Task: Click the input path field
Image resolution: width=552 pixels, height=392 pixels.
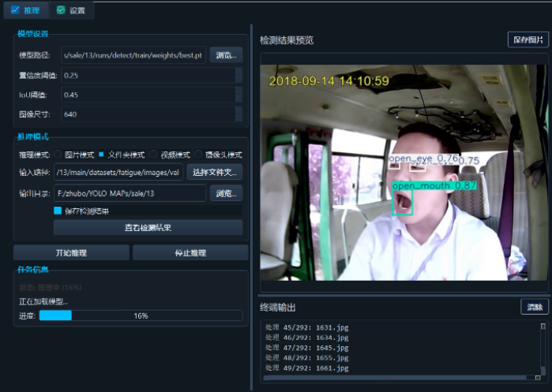Action: click(x=118, y=172)
